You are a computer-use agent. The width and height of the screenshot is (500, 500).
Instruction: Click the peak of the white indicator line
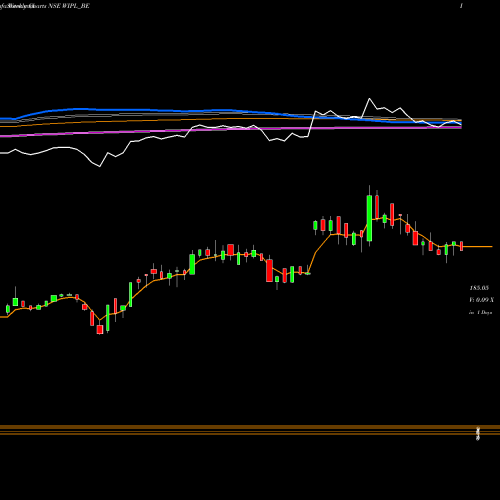[369, 99]
